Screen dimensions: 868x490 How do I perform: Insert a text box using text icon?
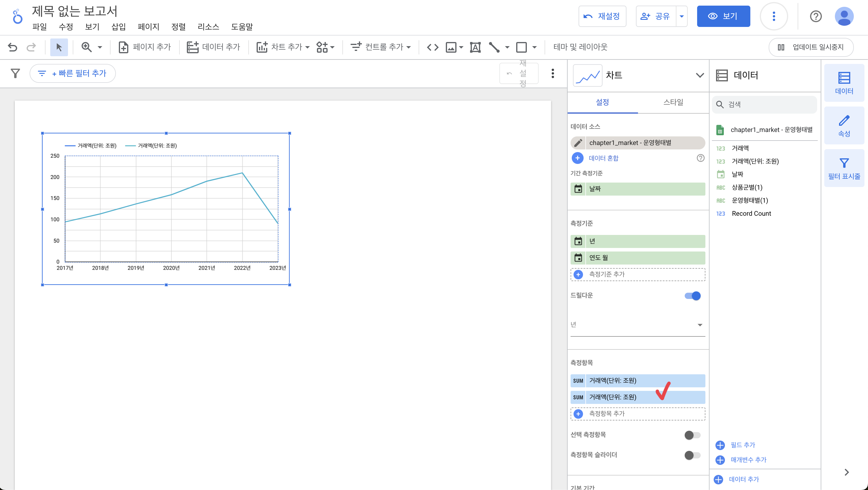click(475, 47)
